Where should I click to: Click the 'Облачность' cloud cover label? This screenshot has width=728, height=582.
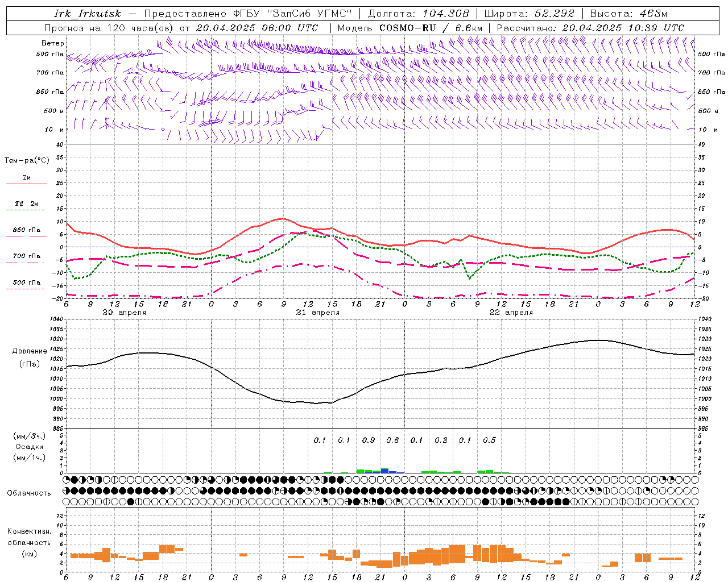[29, 493]
